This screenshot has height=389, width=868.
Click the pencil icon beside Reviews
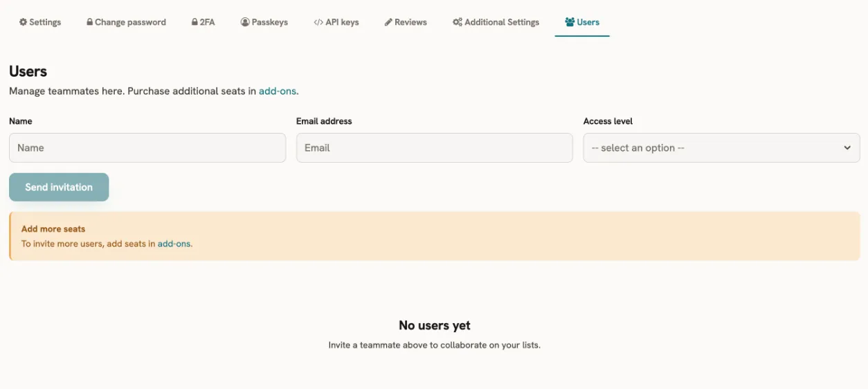[388, 22]
